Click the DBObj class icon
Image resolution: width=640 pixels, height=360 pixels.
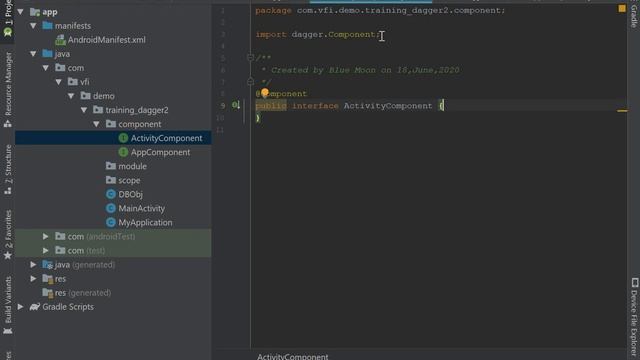[x=111, y=194]
